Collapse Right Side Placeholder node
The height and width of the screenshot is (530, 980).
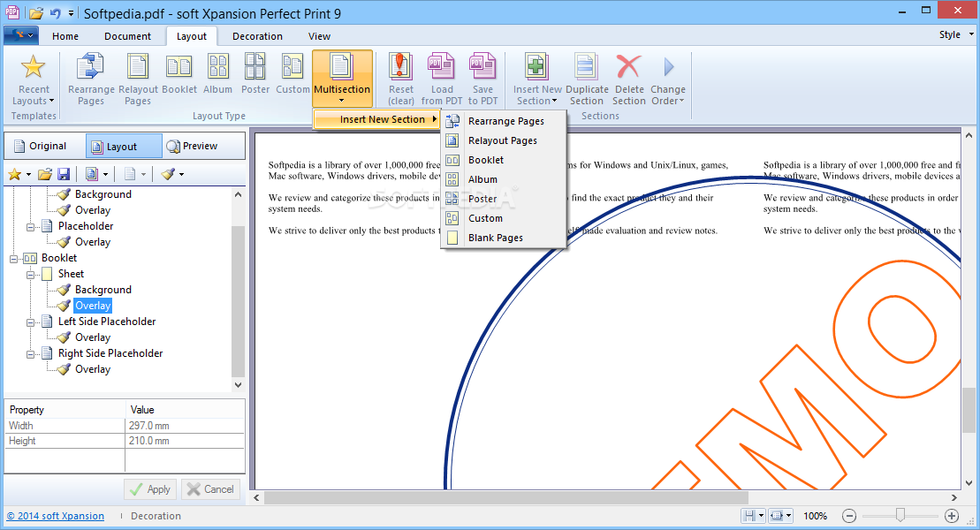click(x=30, y=353)
